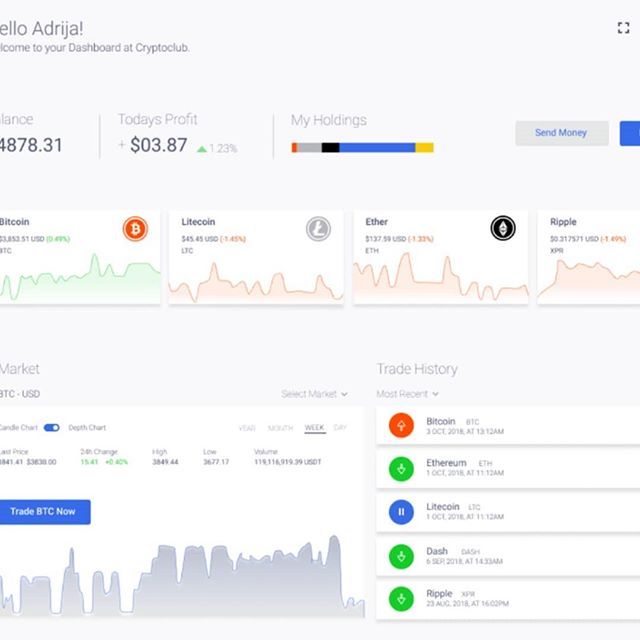
Task: Click the black segment of holdings bar
Action: tap(330, 147)
